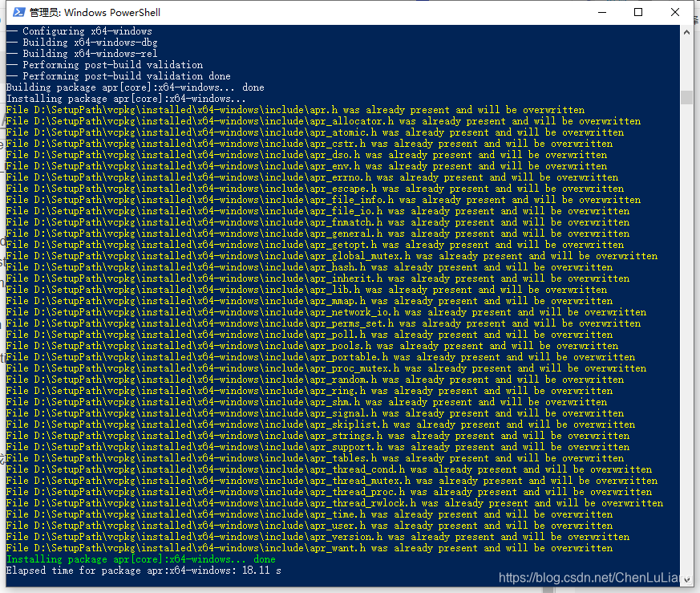Click the line mentioning apr_escape.h
Screen dimensions: 700x593
[315, 188]
